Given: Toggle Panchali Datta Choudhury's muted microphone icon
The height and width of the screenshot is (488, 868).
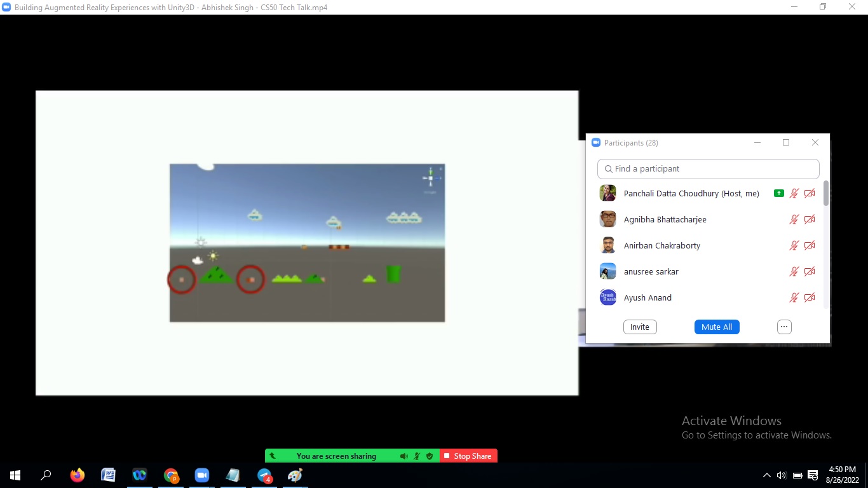Looking at the screenshot, I should click(x=794, y=193).
